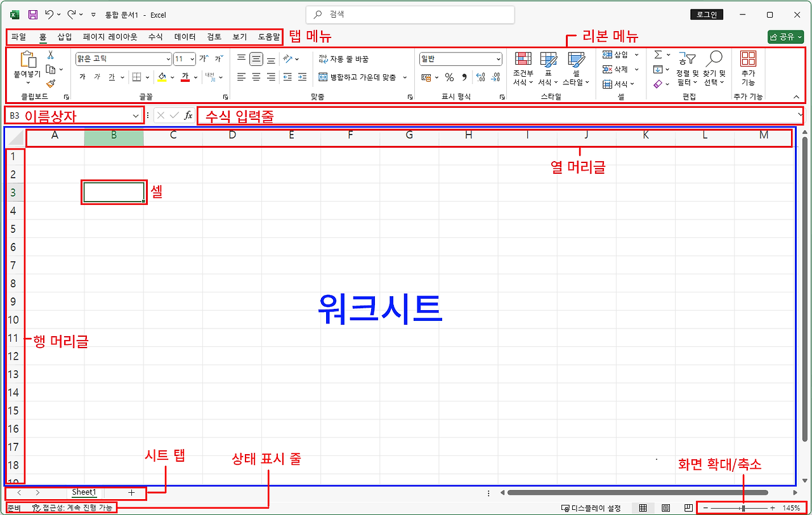
Task: Toggle left horizontal text alignment
Action: [x=241, y=77]
